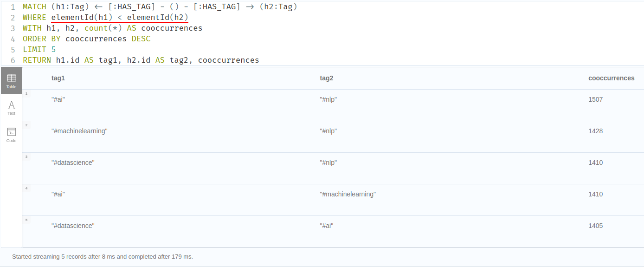Screen dimensions: 644x267
Task: Click the 1428 cooccurrences value
Action: click(x=595, y=131)
